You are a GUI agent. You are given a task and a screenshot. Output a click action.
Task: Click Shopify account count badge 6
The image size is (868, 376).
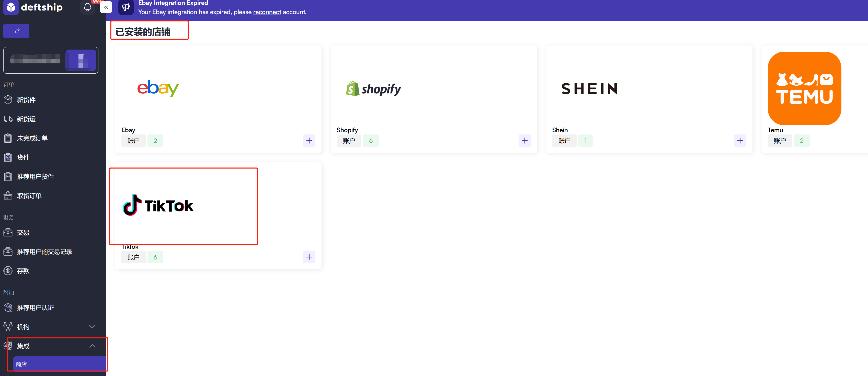click(x=371, y=141)
